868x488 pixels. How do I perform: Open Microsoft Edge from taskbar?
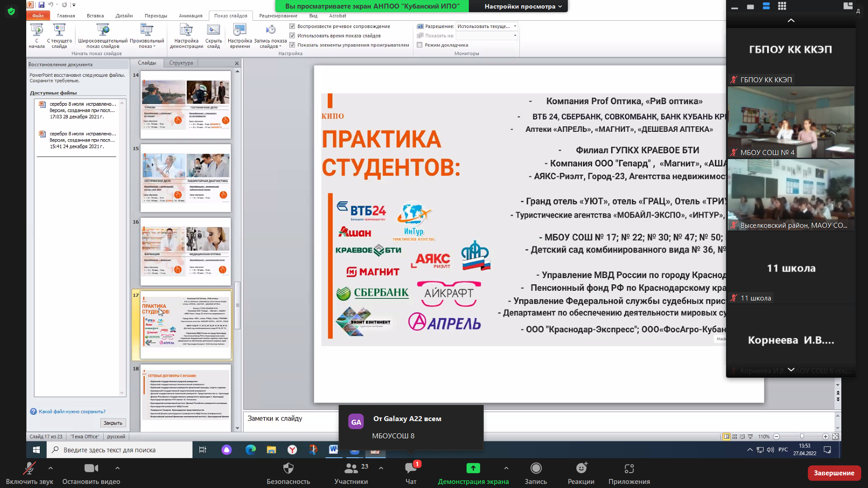click(x=250, y=450)
